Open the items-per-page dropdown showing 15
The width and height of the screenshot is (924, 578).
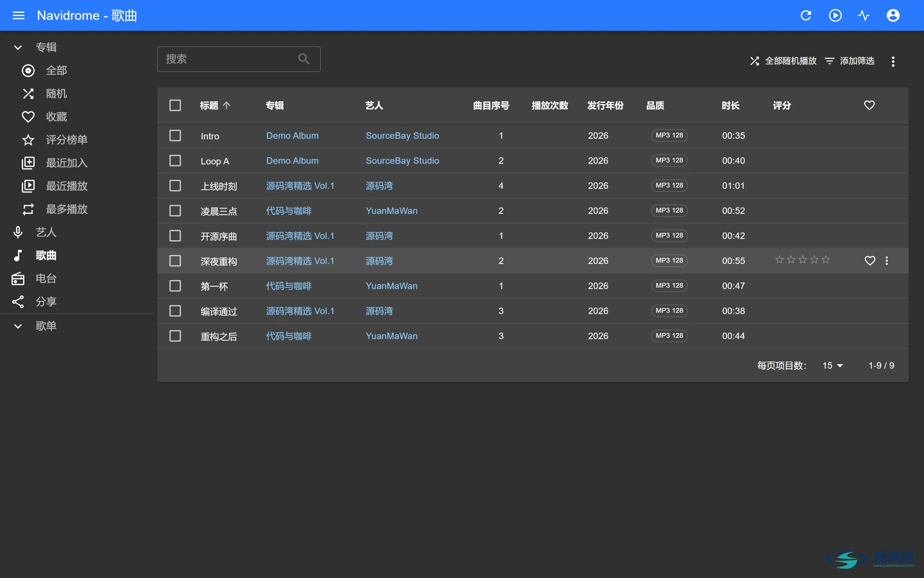pos(833,366)
